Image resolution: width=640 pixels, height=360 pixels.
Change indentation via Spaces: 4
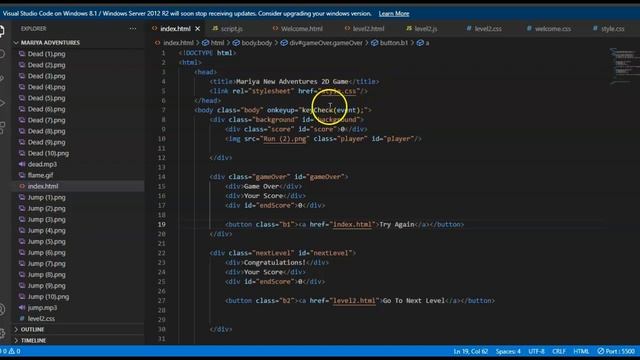pos(508,351)
